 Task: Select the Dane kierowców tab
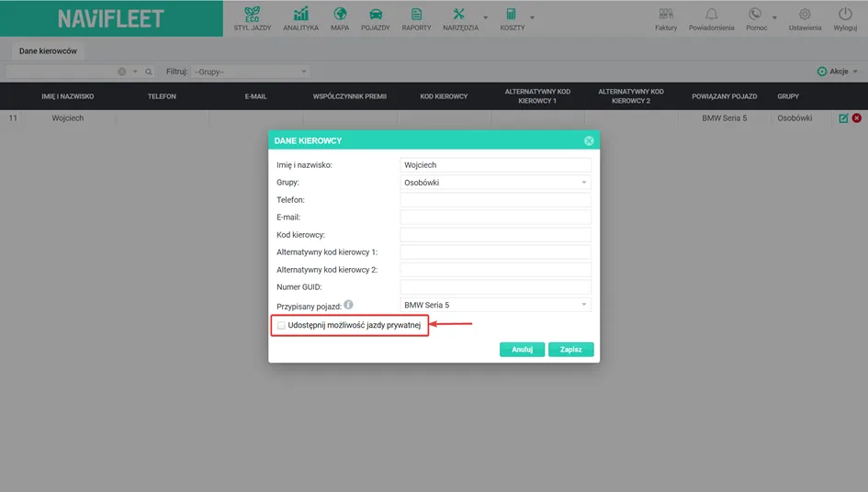pyautogui.click(x=48, y=50)
